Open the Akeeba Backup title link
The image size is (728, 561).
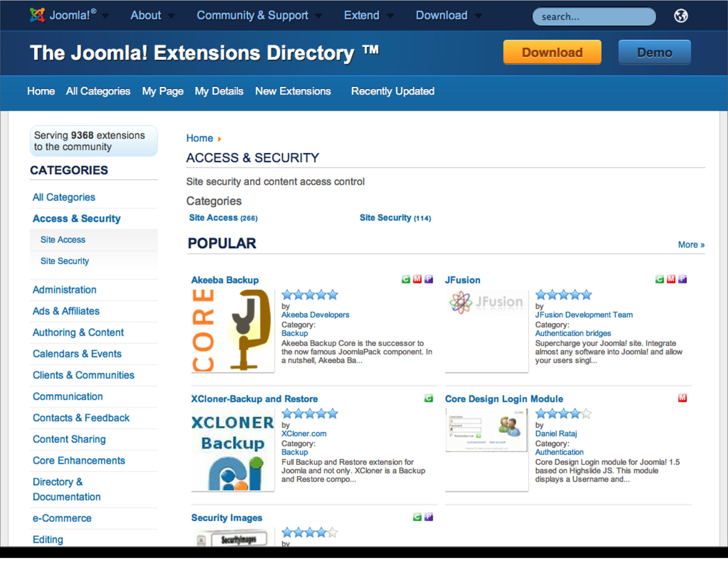click(x=225, y=280)
